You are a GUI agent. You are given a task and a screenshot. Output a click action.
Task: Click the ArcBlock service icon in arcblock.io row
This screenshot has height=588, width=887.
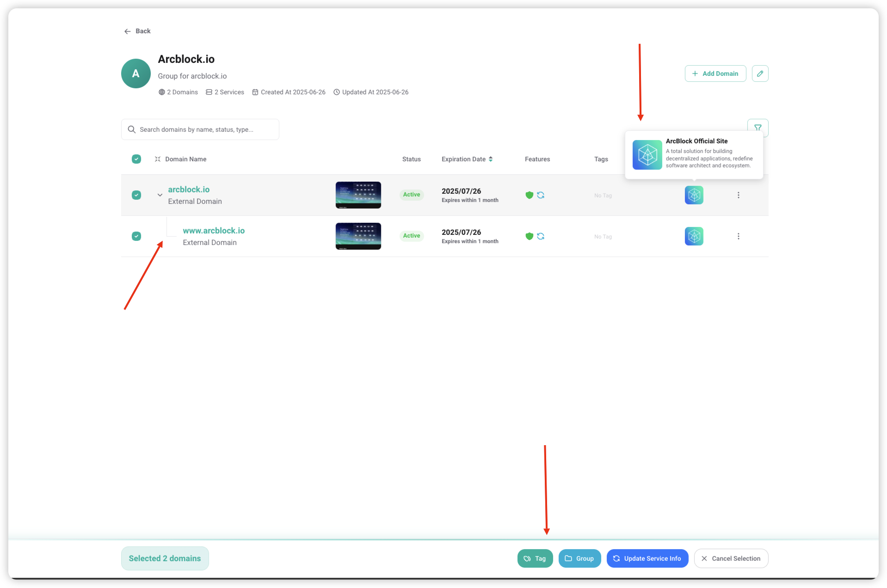point(694,195)
